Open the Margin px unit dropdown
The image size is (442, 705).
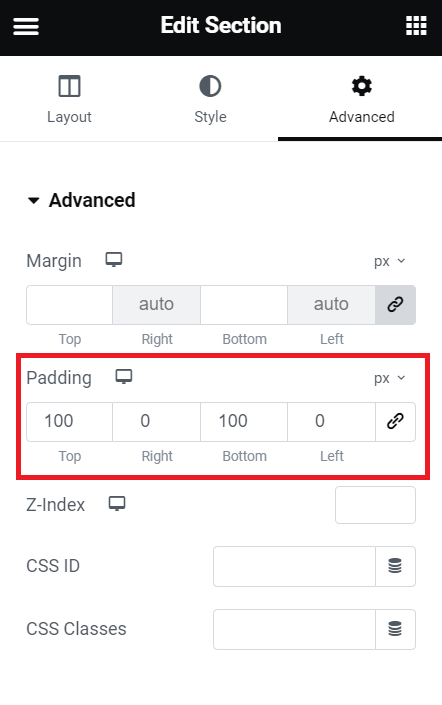point(389,261)
